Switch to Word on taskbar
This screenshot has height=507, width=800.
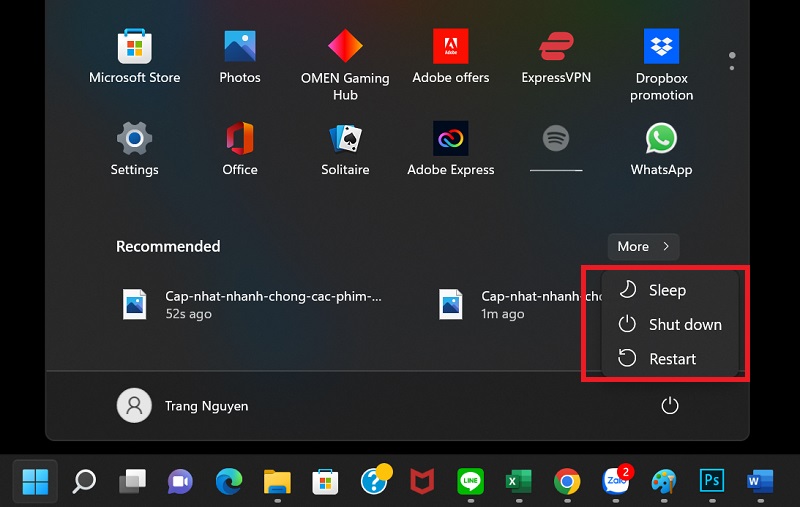[760, 481]
